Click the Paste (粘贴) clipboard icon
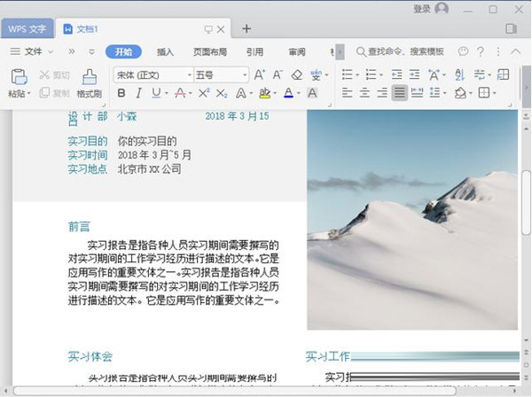 [x=17, y=76]
